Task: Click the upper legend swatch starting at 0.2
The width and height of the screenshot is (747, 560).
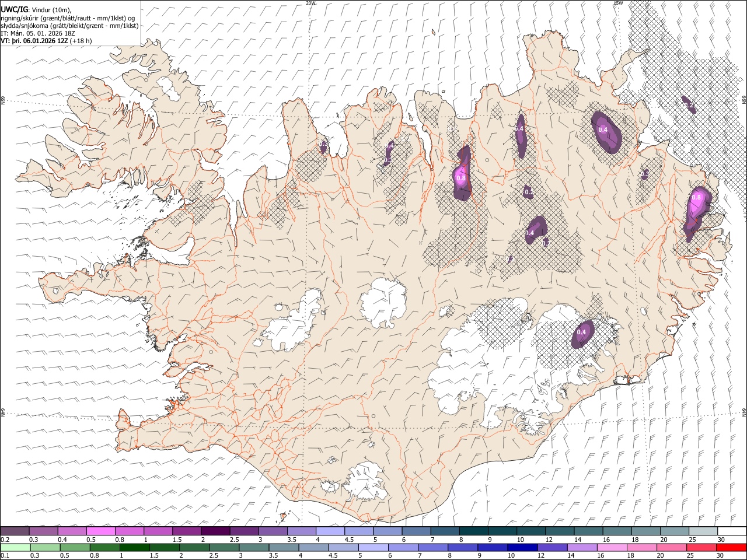Action: (x=15, y=531)
